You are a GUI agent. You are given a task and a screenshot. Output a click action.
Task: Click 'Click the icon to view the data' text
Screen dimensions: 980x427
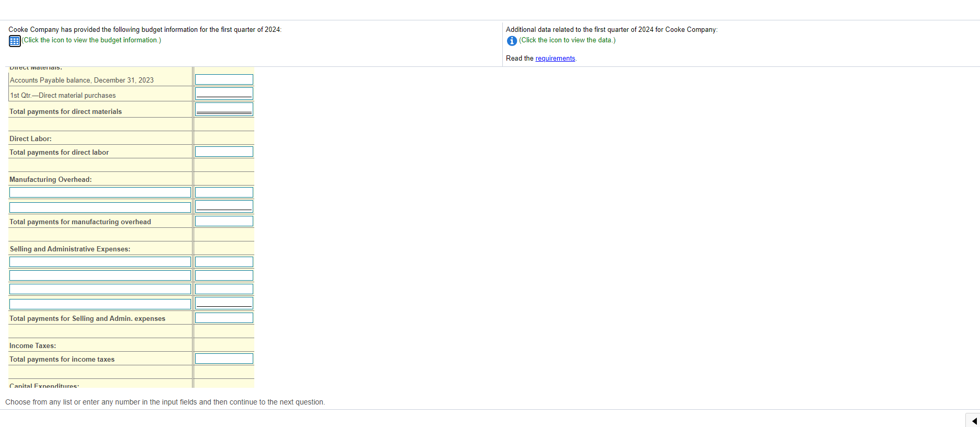pos(567,40)
